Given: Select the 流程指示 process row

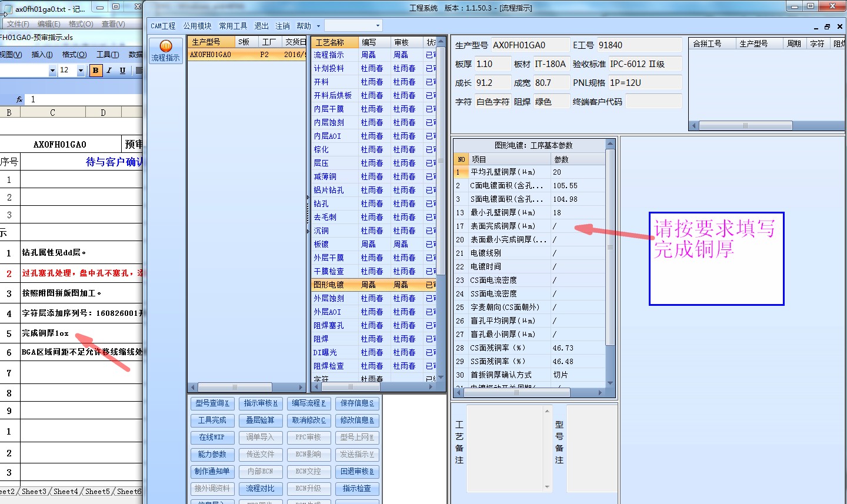Looking at the screenshot, I should pos(374,55).
